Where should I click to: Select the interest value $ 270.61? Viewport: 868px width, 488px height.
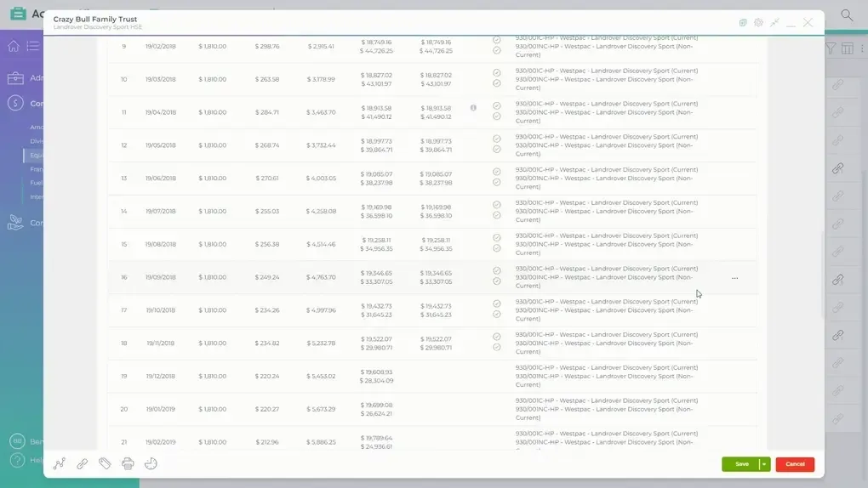(x=267, y=179)
